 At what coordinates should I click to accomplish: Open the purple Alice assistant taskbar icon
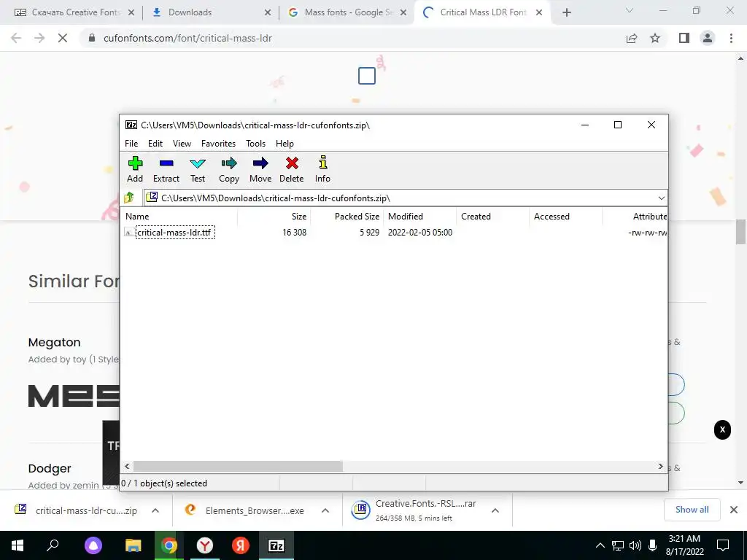pos(93,545)
